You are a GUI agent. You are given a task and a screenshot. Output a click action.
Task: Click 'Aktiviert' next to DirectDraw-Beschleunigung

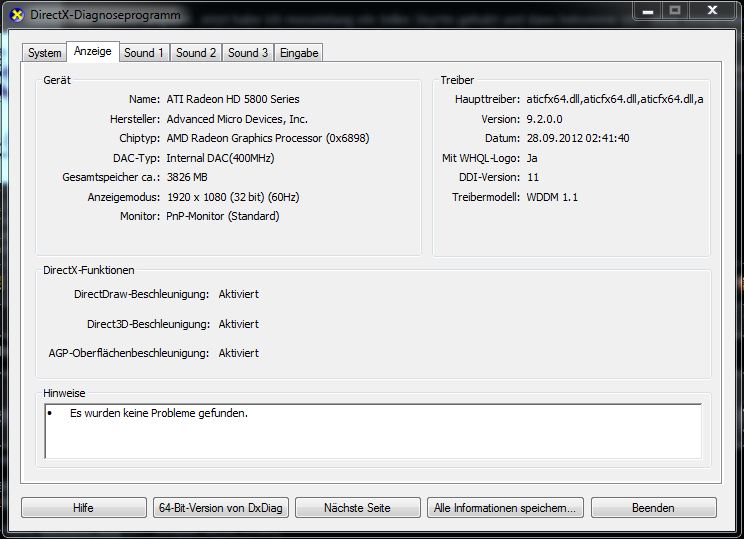point(239,294)
